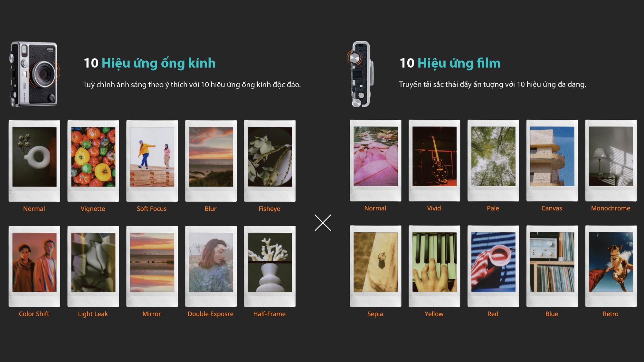The image size is (644, 362).
Task: Click the 'Pale' label
Action: [x=493, y=208]
